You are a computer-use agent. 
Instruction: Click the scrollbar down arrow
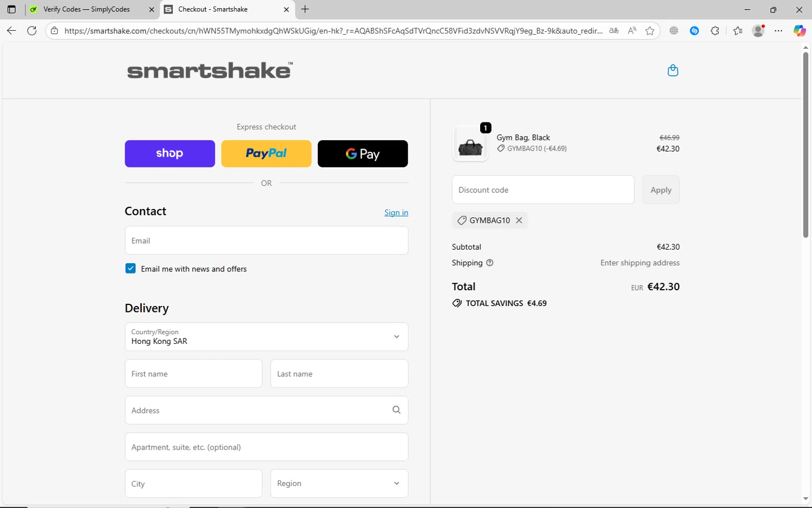pos(806,499)
